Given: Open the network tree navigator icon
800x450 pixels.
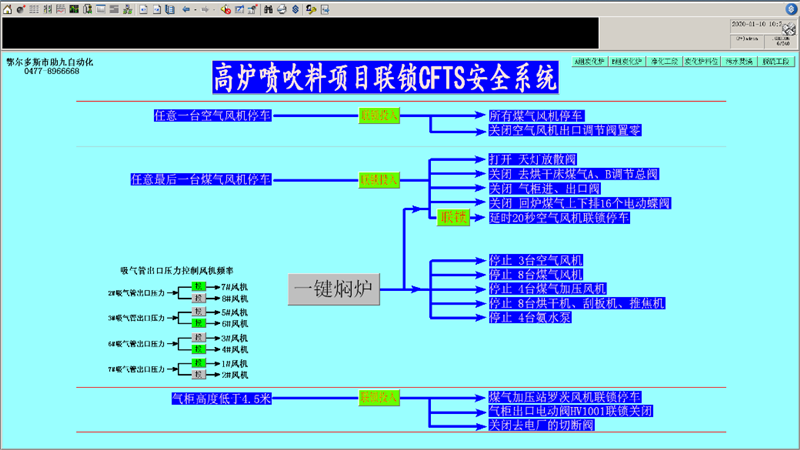Looking at the screenshot, I should tap(128, 9).
